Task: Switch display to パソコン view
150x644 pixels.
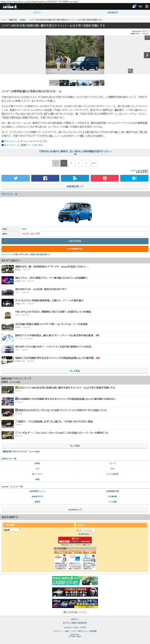Action: tap(83, 612)
